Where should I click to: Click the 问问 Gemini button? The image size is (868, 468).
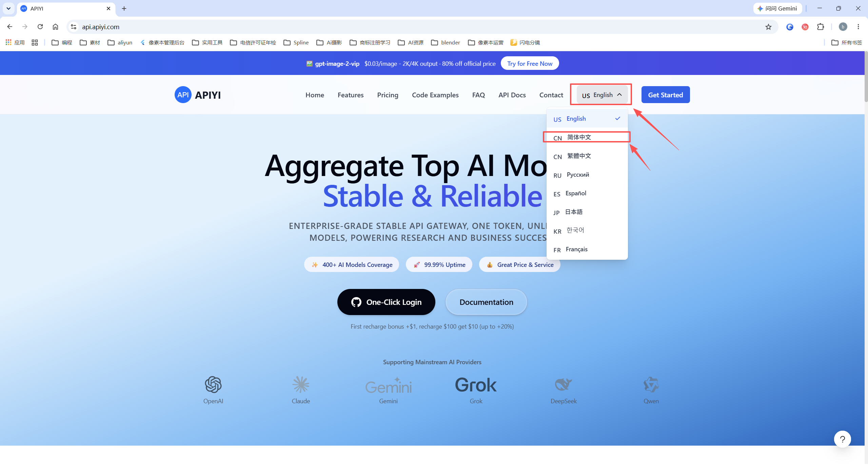point(777,8)
